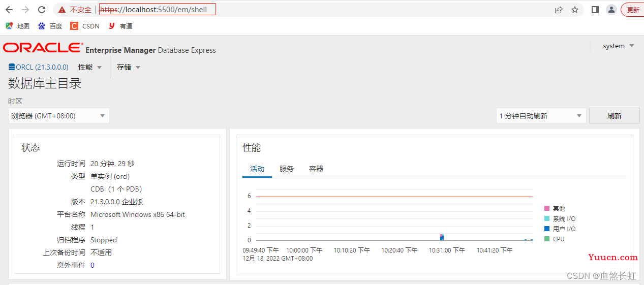Click the 09:49:40 下午 axis label

point(261,250)
